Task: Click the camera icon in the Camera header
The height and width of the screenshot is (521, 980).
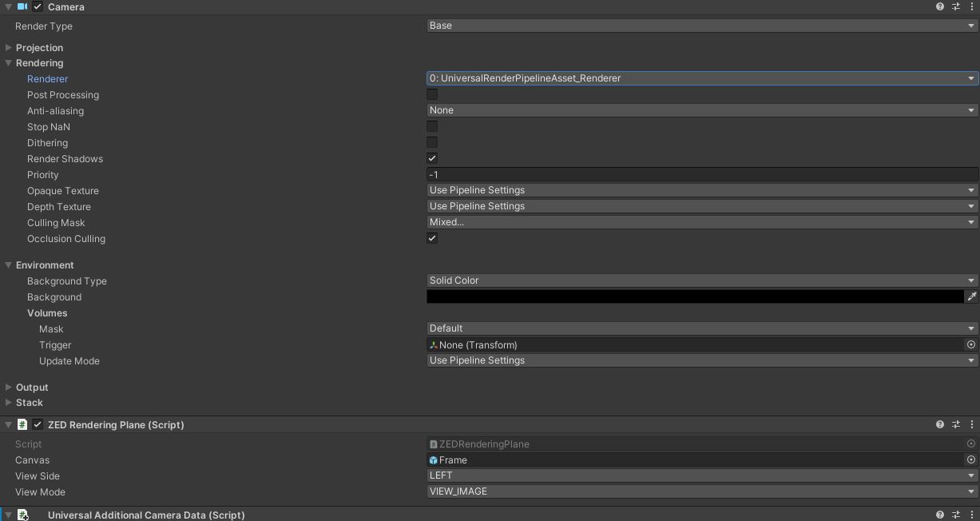Action: point(22,6)
